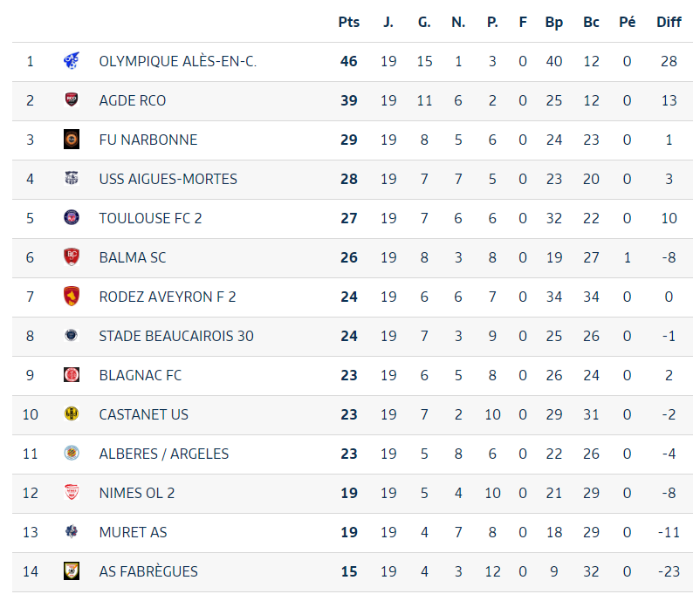This screenshot has width=700, height=601.
Task: Click the Balma SC red shield logo
Action: (72, 257)
